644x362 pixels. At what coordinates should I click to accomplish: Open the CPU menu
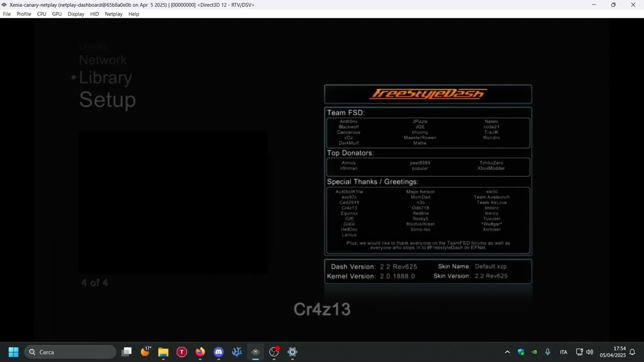coord(42,14)
